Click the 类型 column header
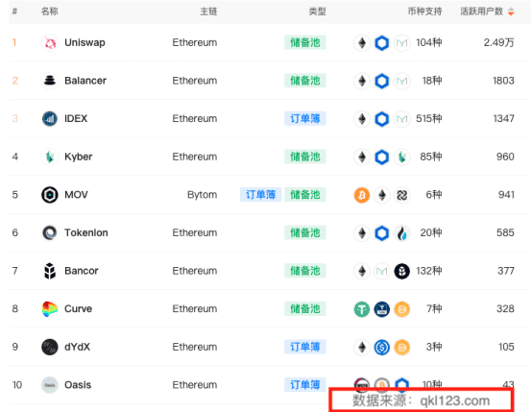Screen dimensions: 532x412 point(317,12)
